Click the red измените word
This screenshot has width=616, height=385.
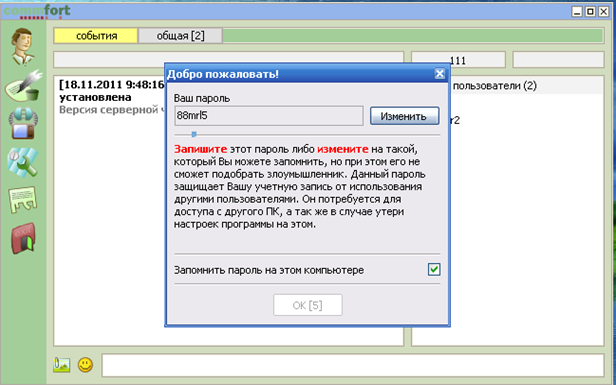(343, 149)
